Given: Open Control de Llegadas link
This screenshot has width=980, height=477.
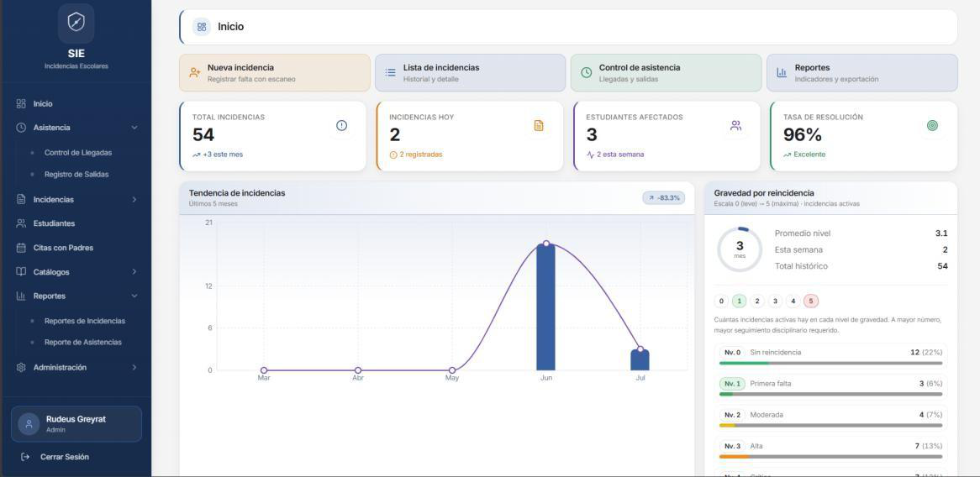Looking at the screenshot, I should [78, 152].
